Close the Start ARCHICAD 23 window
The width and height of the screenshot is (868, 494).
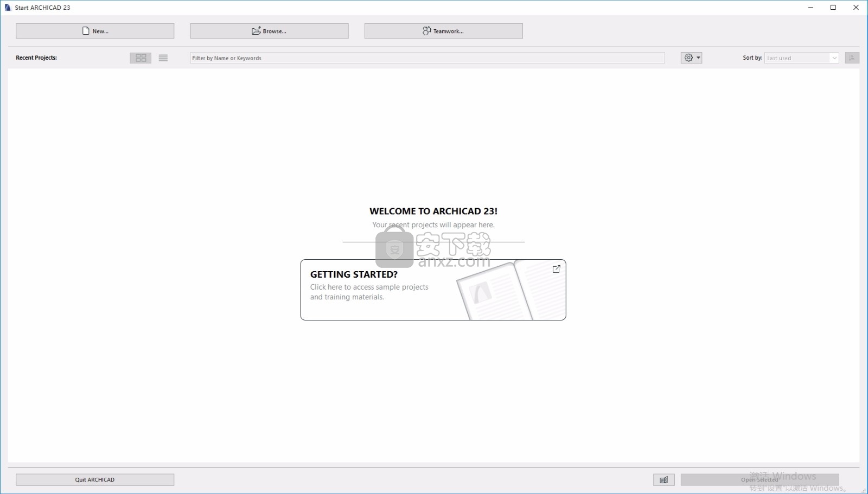point(856,8)
